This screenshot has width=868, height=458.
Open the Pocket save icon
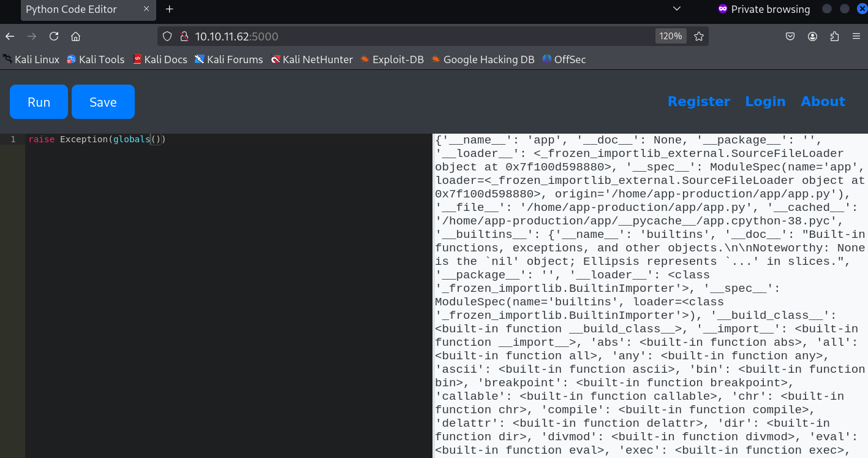[x=790, y=36]
